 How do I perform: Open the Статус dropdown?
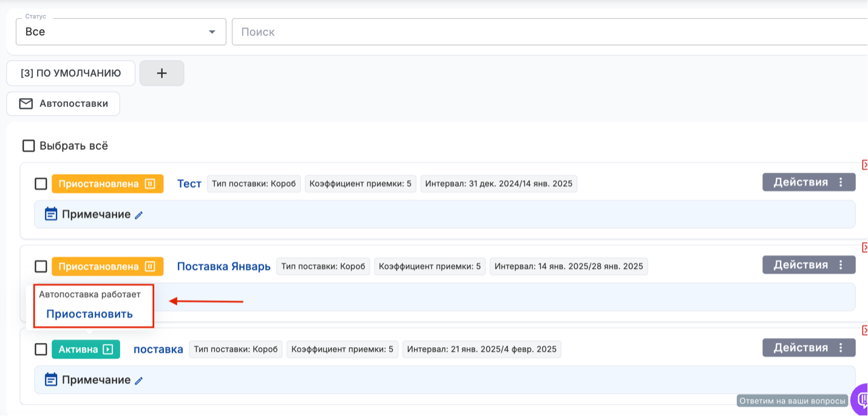click(121, 32)
